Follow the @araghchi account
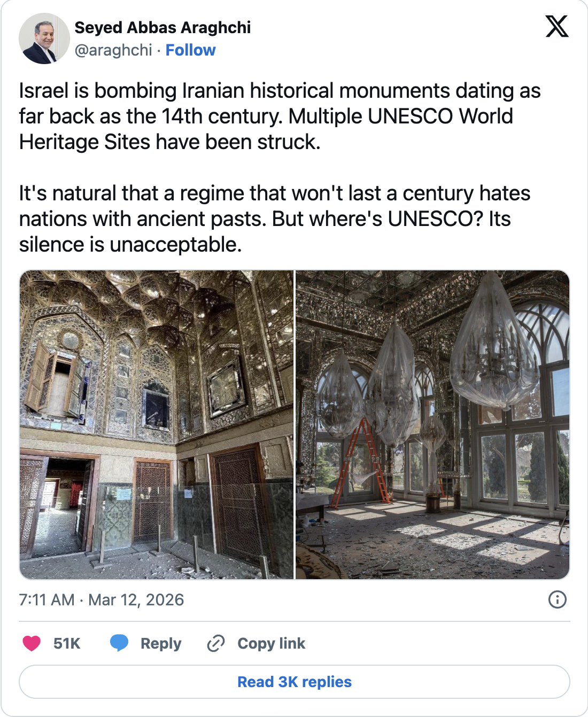The height and width of the screenshot is (717, 588). 190,50
